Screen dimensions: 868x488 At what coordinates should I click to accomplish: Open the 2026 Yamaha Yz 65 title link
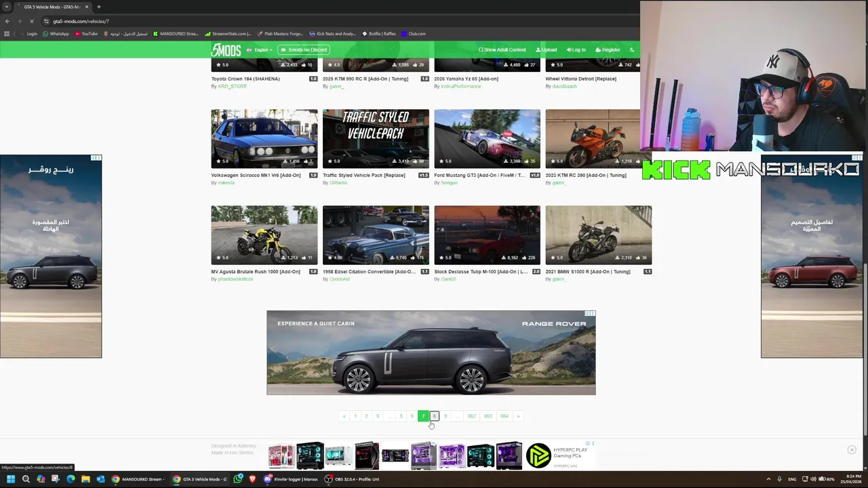466,79
